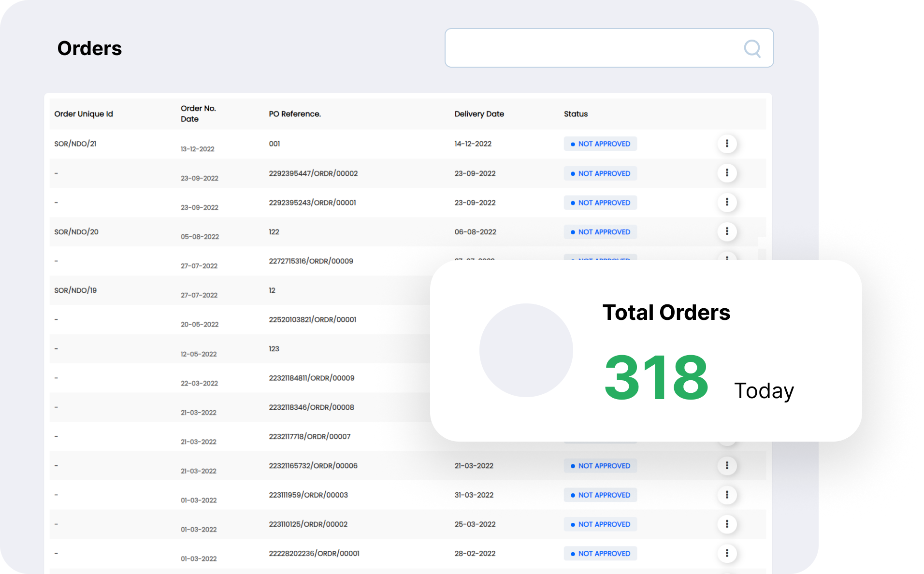Open actions menu for PO 223110125/ORDR/00002
The width and height of the screenshot is (924, 574).
(726, 524)
